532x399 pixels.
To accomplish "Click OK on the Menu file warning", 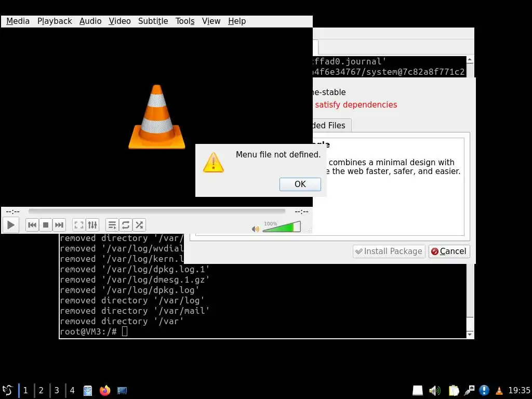I will [300, 184].
